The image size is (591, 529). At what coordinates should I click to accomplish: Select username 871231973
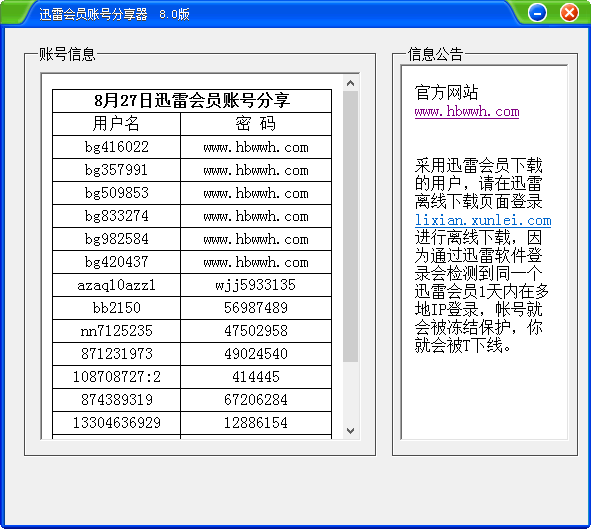pos(116,354)
